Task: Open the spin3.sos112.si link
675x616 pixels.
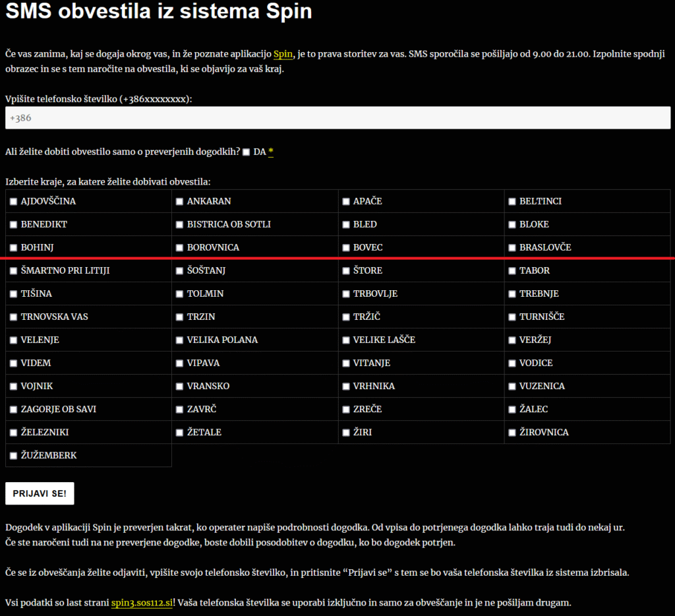Action: [x=142, y=603]
